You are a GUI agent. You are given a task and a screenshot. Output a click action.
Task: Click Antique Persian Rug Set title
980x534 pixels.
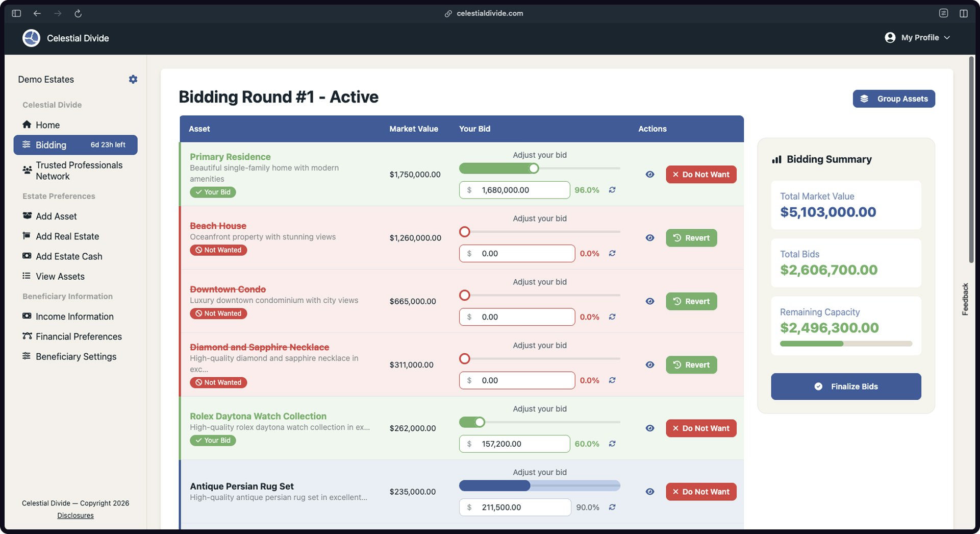pyautogui.click(x=242, y=487)
